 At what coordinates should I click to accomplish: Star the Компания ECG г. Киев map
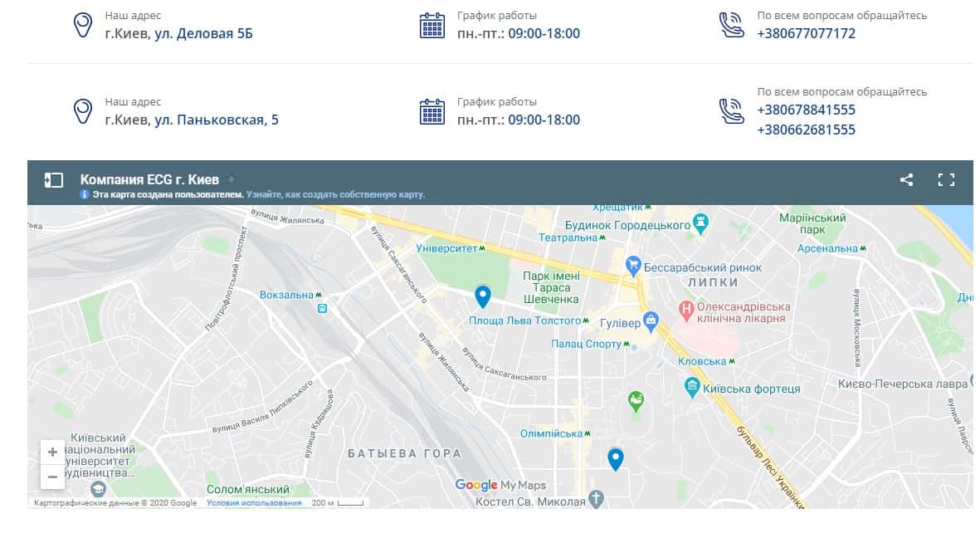232,179
